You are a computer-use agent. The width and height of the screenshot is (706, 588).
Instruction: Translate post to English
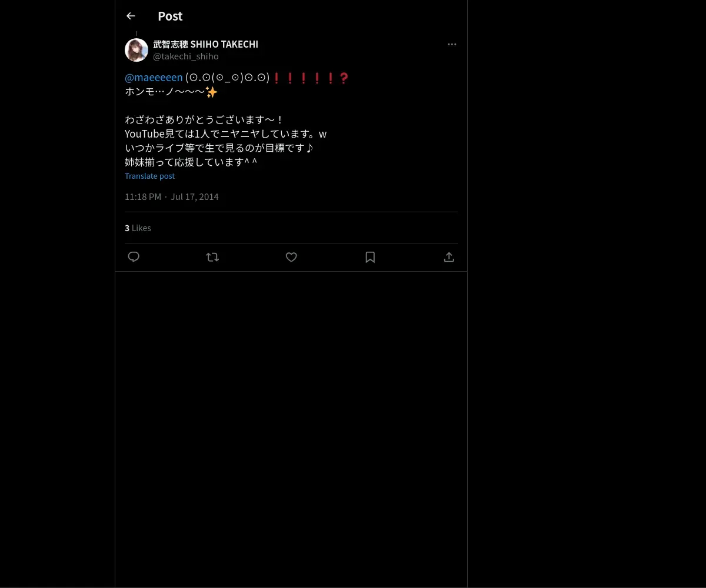(x=149, y=176)
